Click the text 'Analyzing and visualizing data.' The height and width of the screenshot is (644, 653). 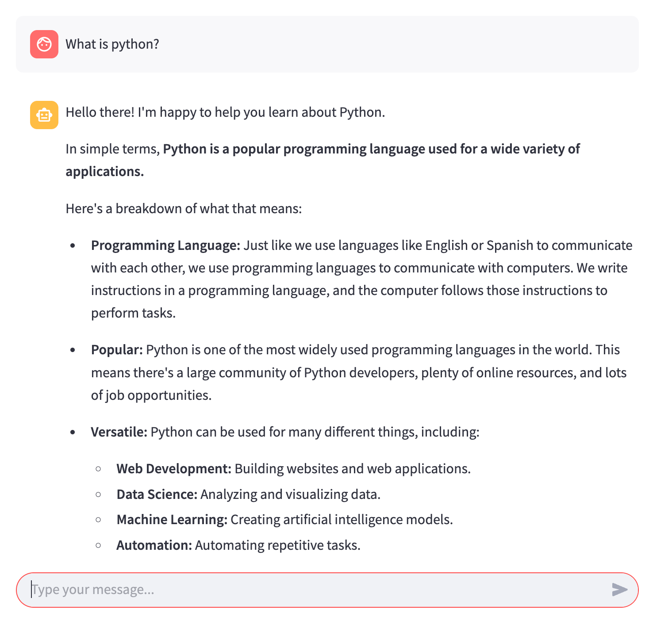[x=291, y=494]
